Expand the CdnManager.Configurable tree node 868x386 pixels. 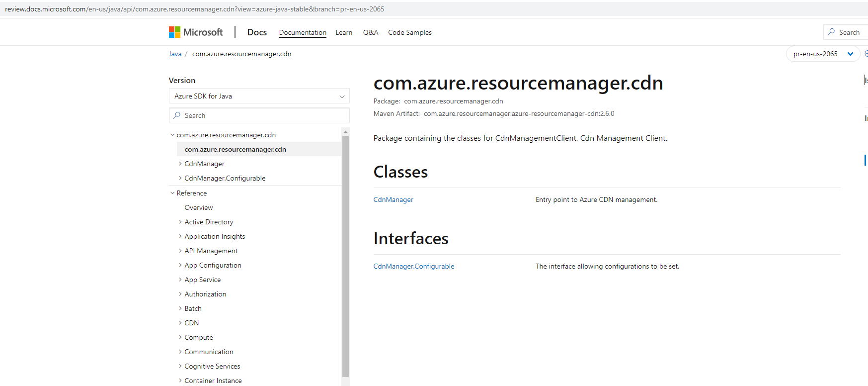180,178
